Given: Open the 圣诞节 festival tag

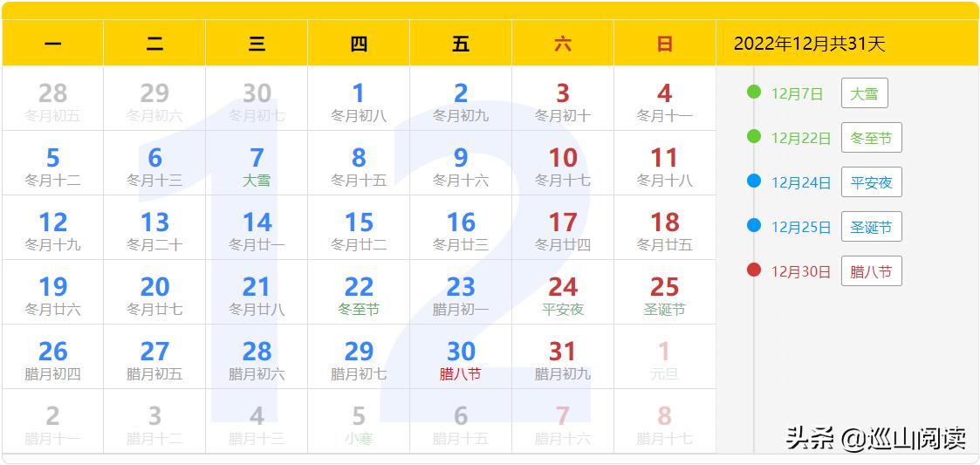Looking at the screenshot, I should 871,226.
